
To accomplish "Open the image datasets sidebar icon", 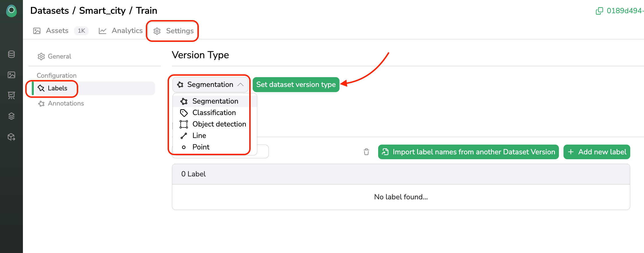I will 11,75.
